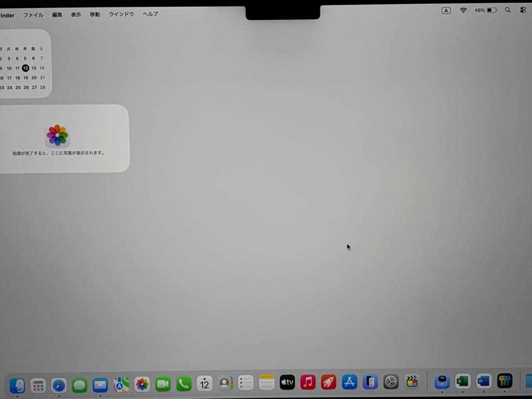Open Spotlight search in the menu bar
This screenshot has height=399, width=532.
point(507,10)
